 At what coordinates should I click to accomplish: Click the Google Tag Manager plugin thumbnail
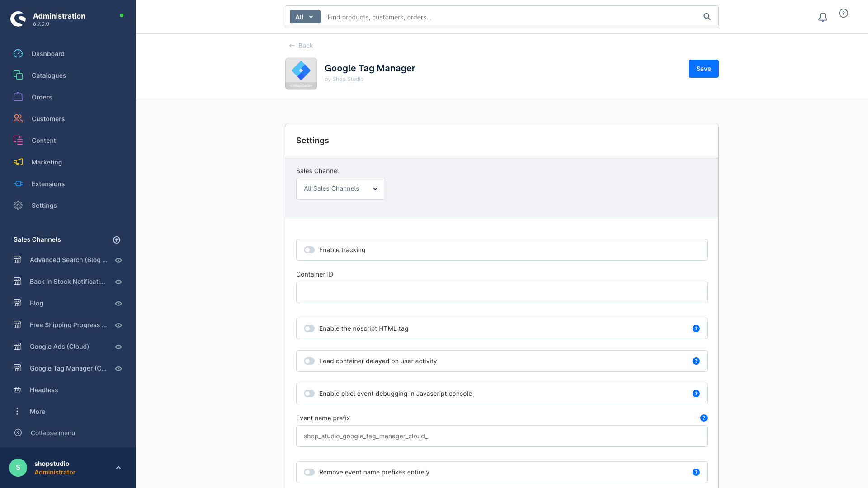301,74
